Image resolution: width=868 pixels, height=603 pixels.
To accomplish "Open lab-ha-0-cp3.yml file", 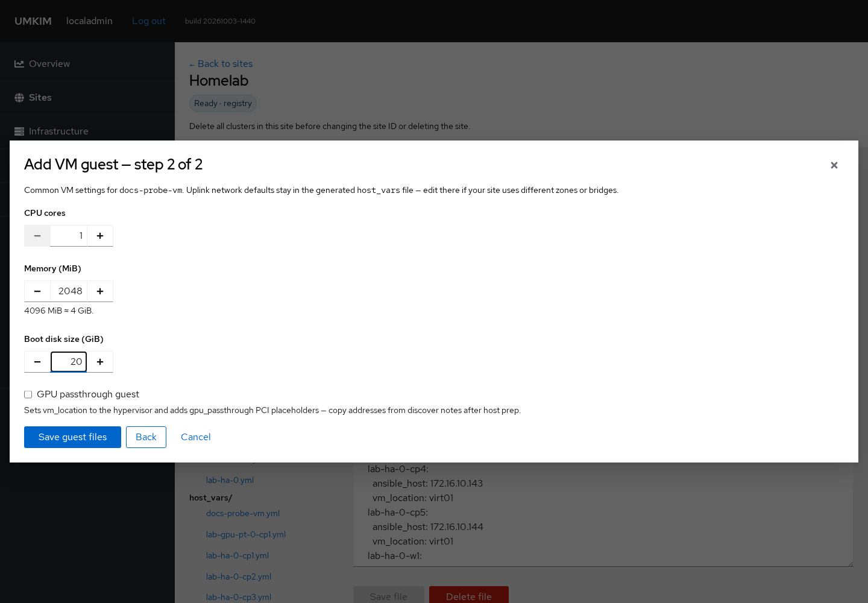I will (x=239, y=598).
